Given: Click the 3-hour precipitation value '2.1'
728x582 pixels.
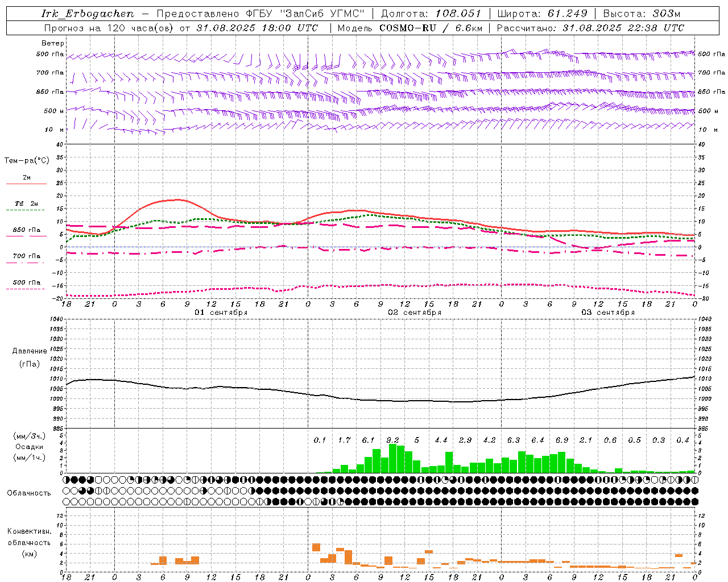Looking at the screenshot, I should [x=586, y=440].
